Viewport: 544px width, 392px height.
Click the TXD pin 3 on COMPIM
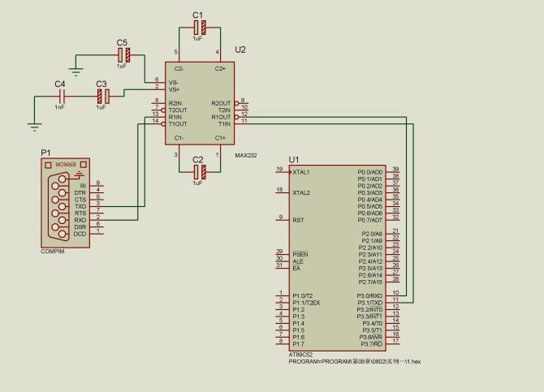coord(97,206)
